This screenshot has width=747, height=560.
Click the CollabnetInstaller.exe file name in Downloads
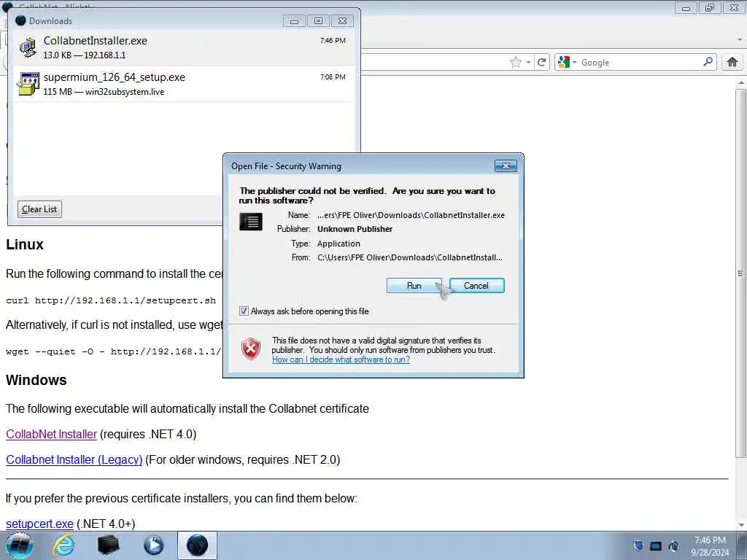(96, 41)
